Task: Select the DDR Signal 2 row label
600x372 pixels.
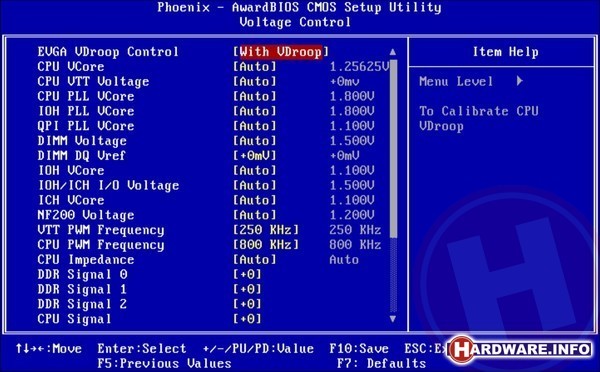Action: click(82, 305)
